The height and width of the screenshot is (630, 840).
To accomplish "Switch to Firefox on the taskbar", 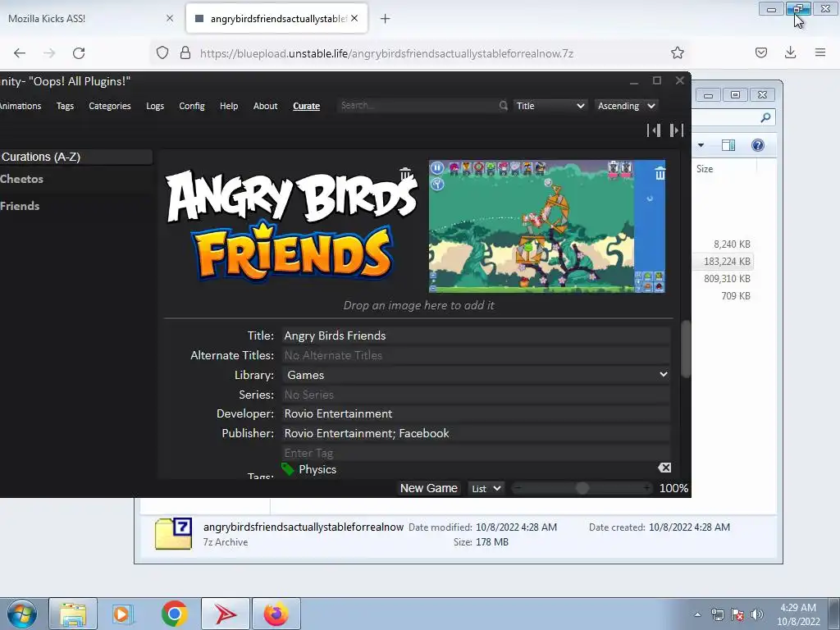I will (x=276, y=614).
